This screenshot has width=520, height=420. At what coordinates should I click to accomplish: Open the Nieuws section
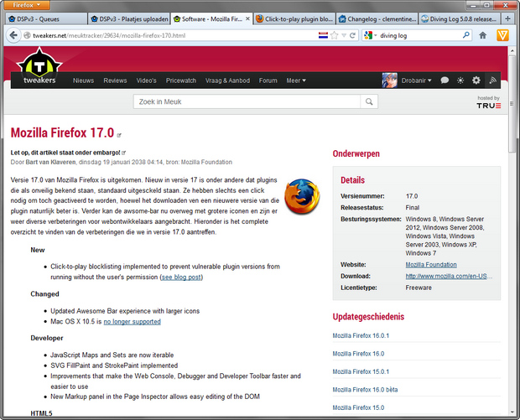click(83, 80)
